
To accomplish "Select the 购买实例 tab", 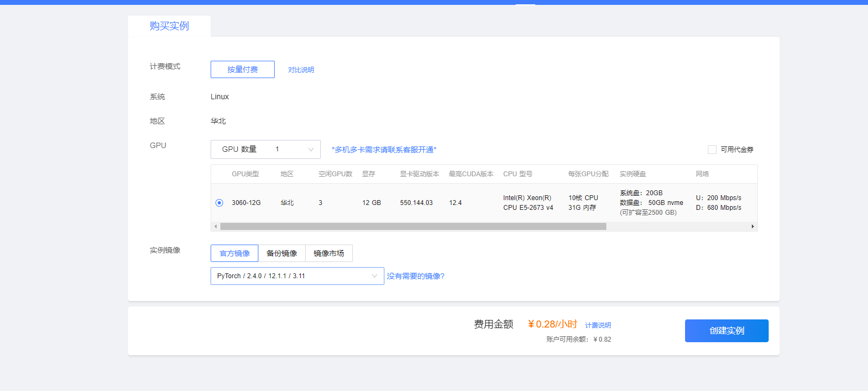I will coord(169,26).
